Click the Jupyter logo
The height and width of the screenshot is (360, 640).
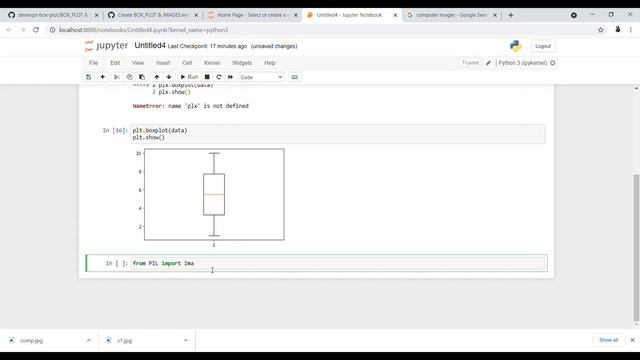[x=106, y=46]
